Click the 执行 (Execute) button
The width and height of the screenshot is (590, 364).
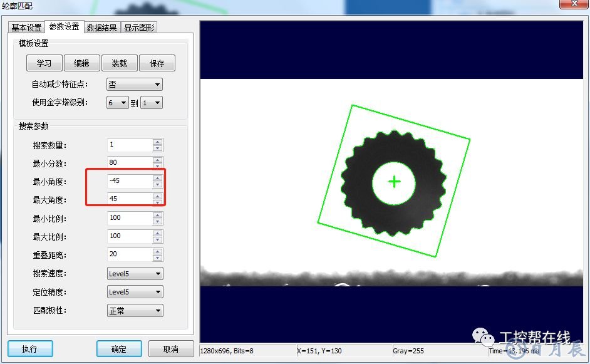pyautogui.click(x=30, y=349)
